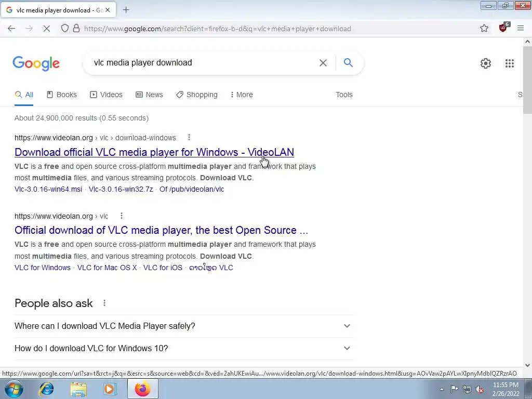This screenshot has height=399, width=532.
Task: Go back with the browser back arrow
Action: tap(11, 29)
